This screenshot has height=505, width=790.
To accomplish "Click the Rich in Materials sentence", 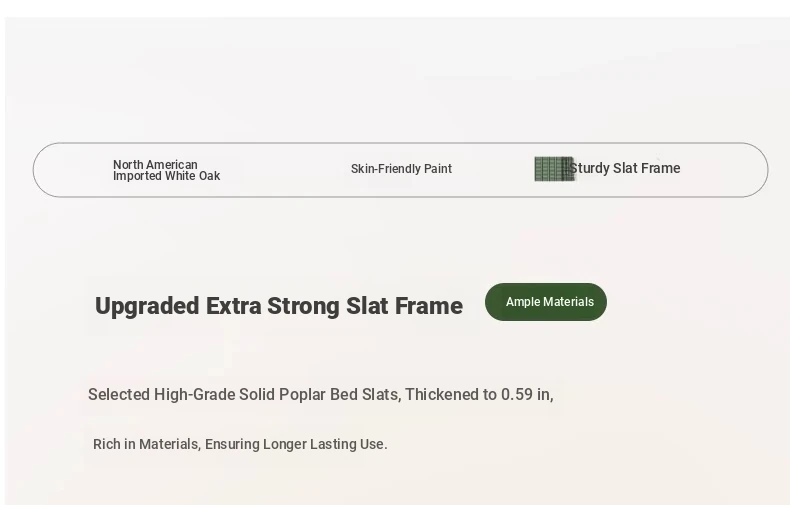I will (240, 445).
